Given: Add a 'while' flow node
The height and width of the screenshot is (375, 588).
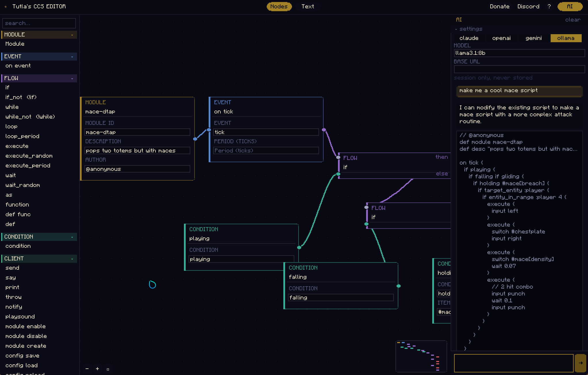Looking at the screenshot, I should (x=12, y=107).
